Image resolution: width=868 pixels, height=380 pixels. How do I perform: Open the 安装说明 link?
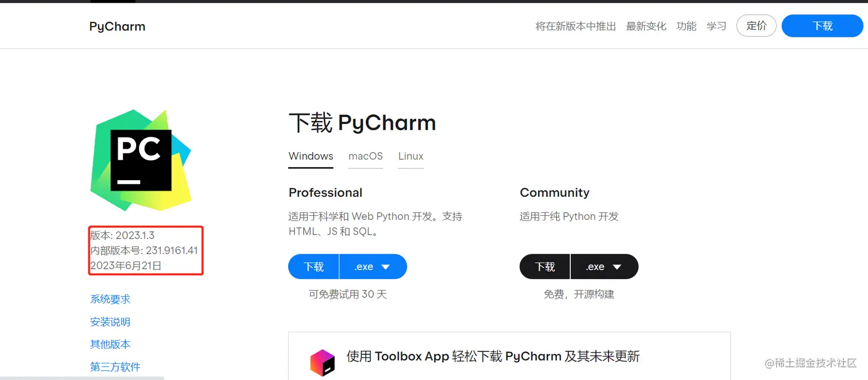(x=110, y=322)
